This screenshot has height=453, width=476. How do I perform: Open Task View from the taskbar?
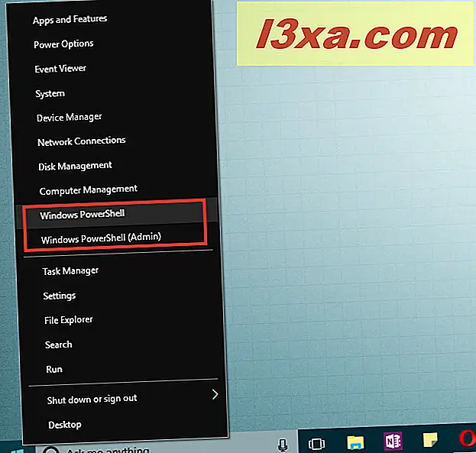pyautogui.click(x=316, y=444)
